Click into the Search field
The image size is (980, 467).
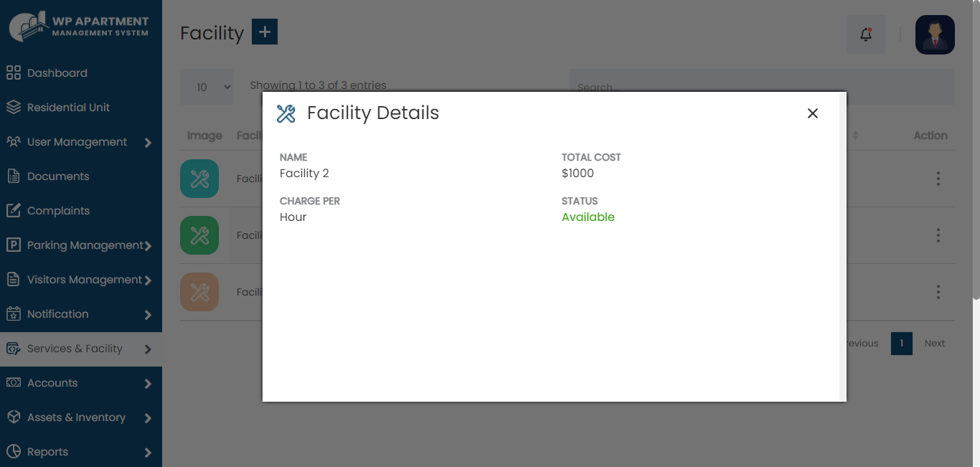(762, 87)
